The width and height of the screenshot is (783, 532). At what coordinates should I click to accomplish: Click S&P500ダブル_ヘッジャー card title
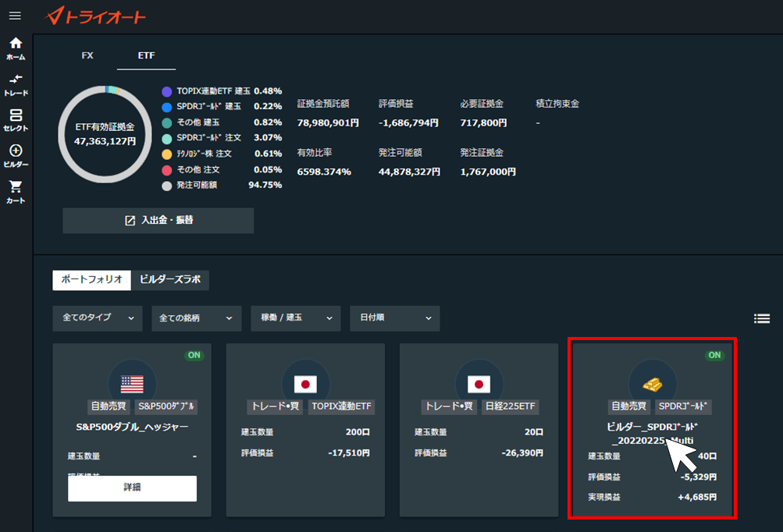click(x=133, y=427)
